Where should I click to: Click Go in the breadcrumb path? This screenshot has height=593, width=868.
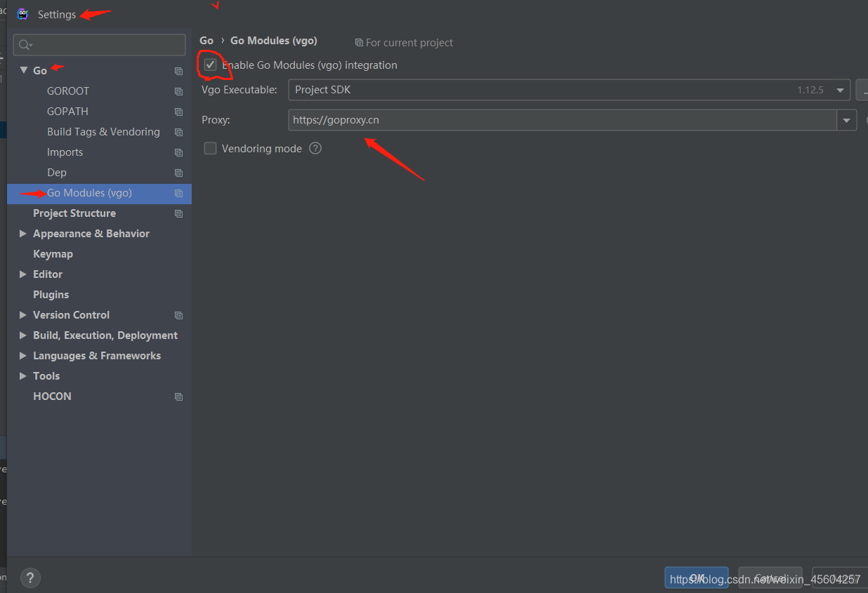click(206, 41)
